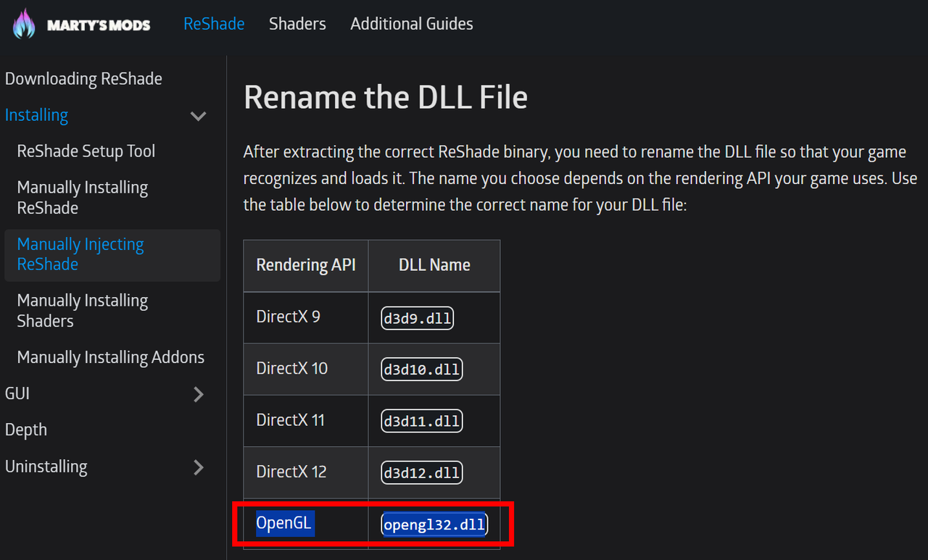Open Manually Installing ReShade page
Screen dimensions: 928x560
83,198
